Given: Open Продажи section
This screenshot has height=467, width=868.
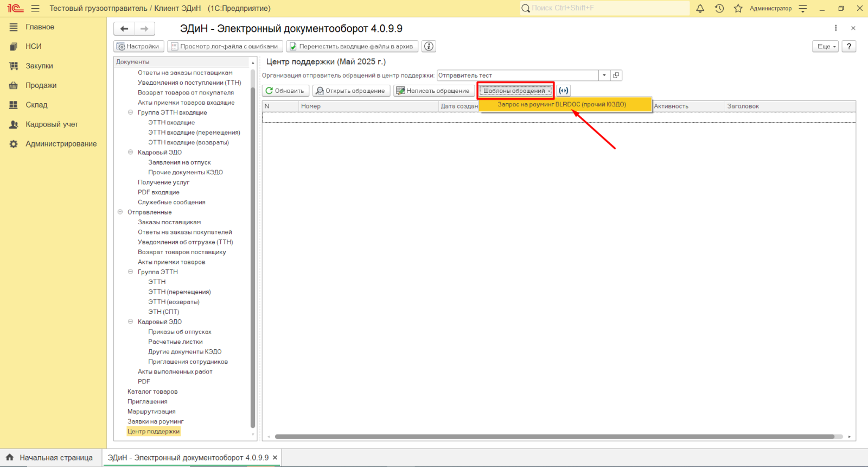Looking at the screenshot, I should click(x=41, y=86).
